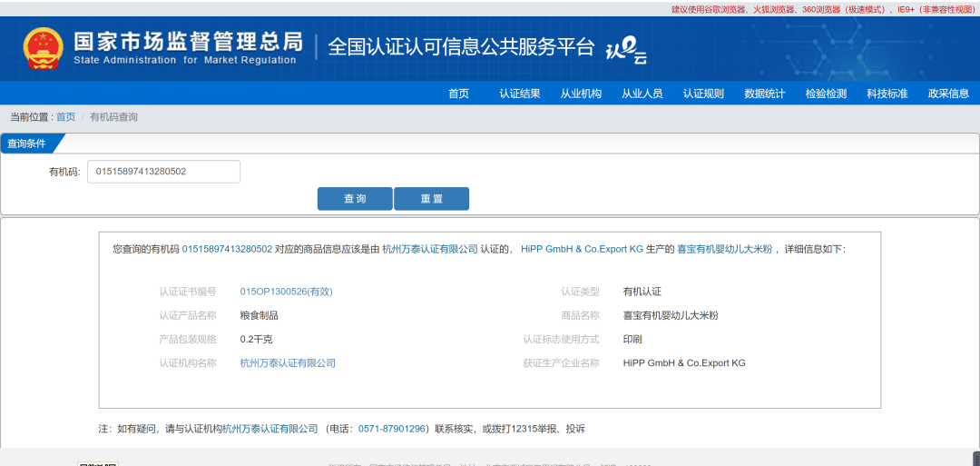Viewport: 980px width, 466px height.
Task: Click 杭州万泰认证有限公司 link in the footnote
Action: 270,429
